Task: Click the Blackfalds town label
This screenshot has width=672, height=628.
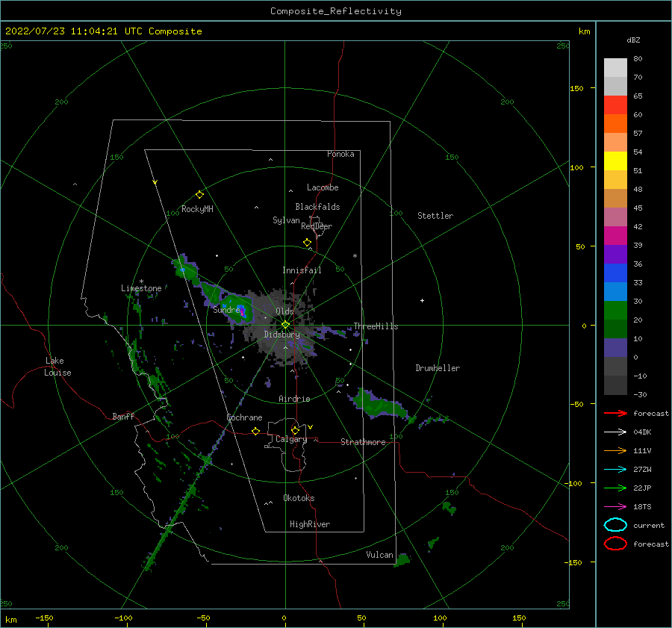Action: click(x=317, y=207)
